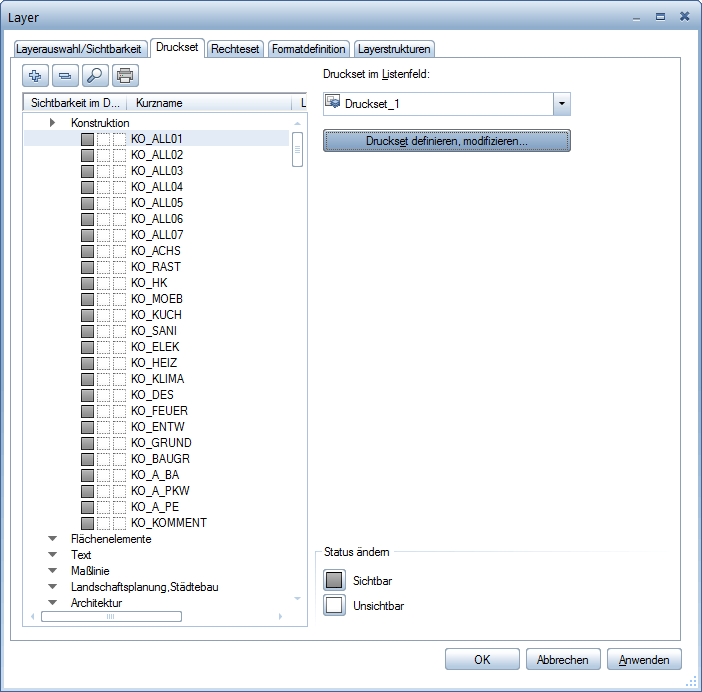Confirm with the OK button
This screenshot has height=692, width=702.
click(x=482, y=659)
